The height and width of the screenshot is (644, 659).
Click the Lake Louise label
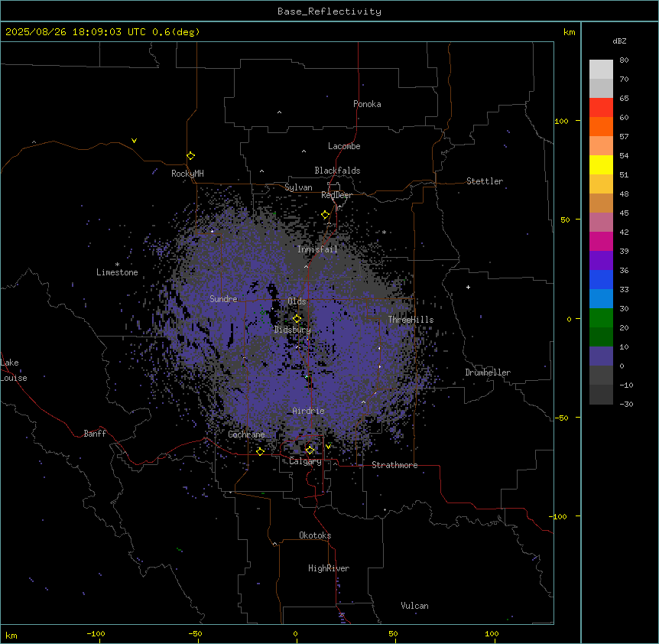click(14, 370)
